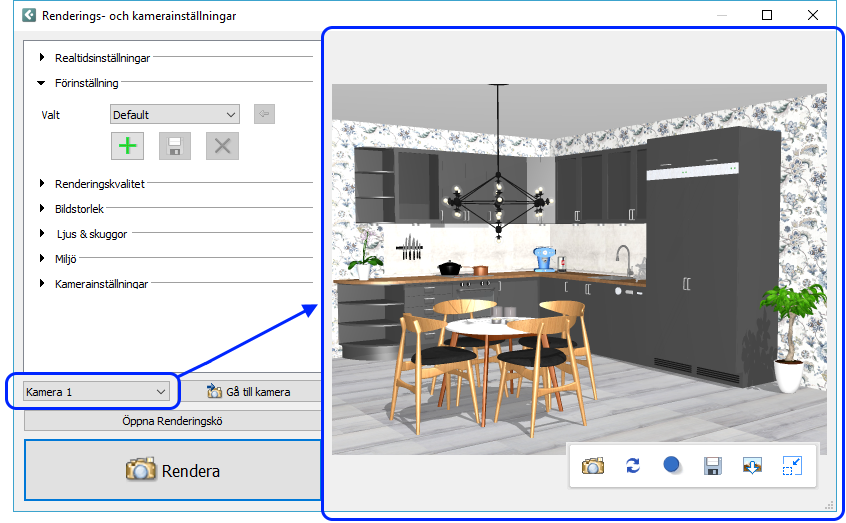Click the blue refresh arrows icon
The width and height of the screenshot is (846, 523).
click(x=633, y=466)
